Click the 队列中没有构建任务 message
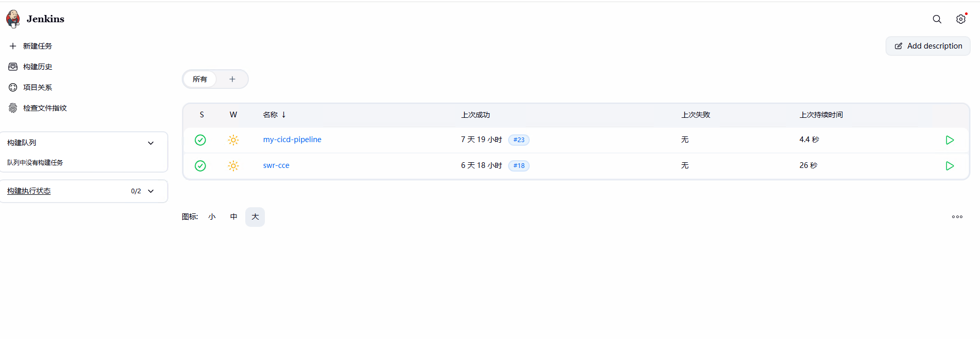The width and height of the screenshot is (980, 339). [35, 162]
